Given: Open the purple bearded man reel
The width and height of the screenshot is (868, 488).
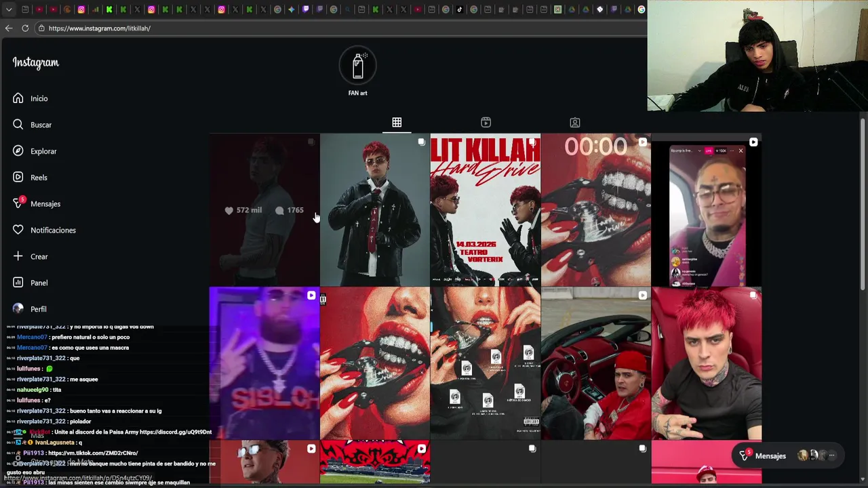Looking at the screenshot, I should pyautogui.click(x=264, y=363).
